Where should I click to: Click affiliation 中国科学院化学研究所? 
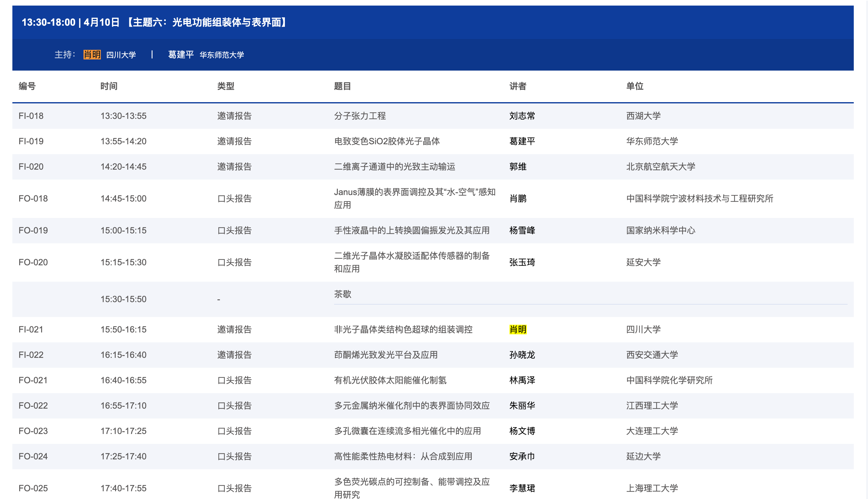(669, 380)
